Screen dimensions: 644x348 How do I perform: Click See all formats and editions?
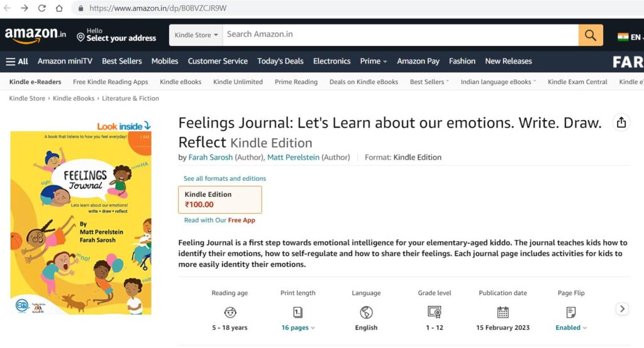225,178
